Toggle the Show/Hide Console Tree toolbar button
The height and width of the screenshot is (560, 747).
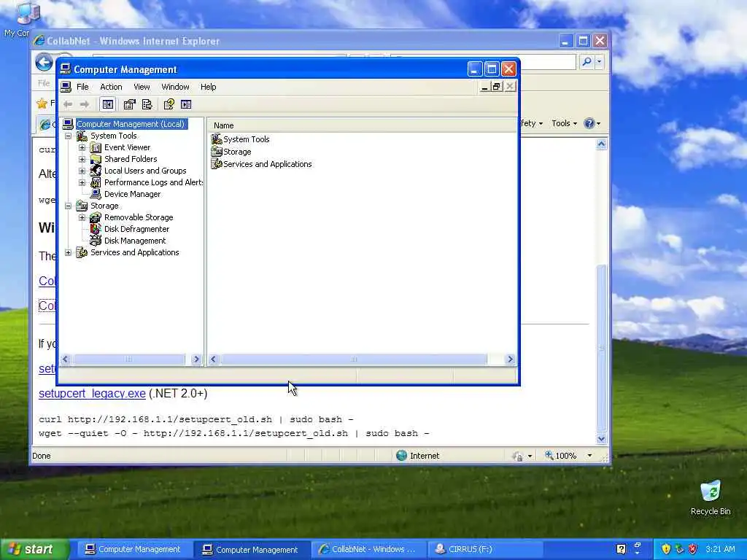pos(108,104)
